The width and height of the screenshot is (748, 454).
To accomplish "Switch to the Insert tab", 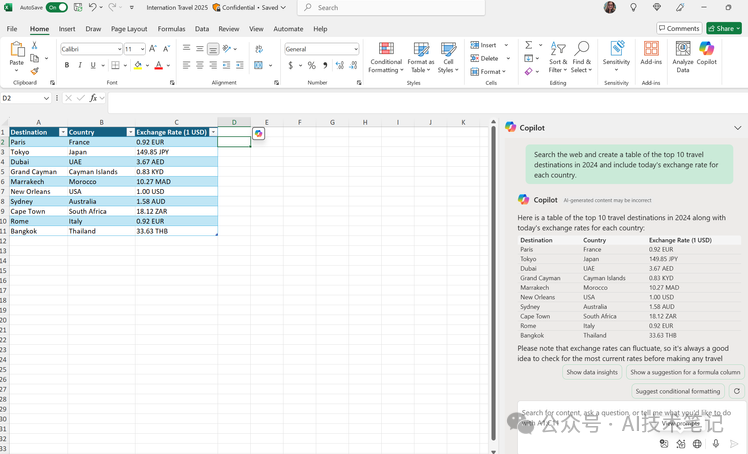I will pos(67,29).
